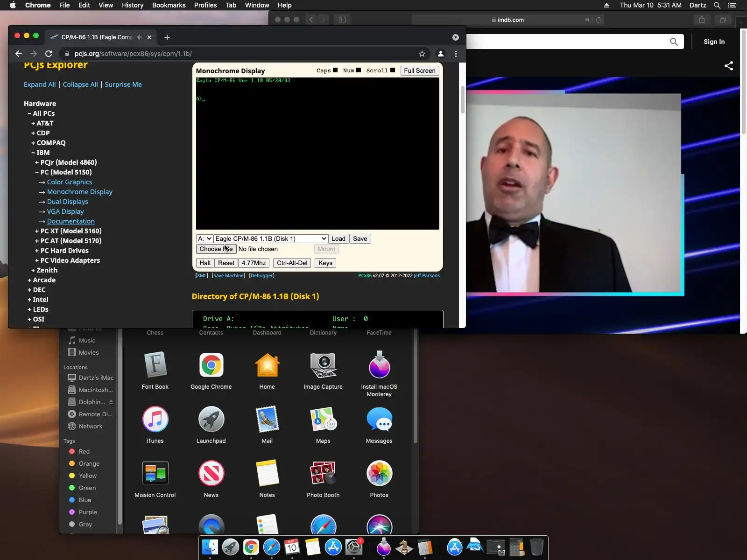Screen dimensions: 747x560
Task: Open the Chrome profile icon
Action: 440,54
